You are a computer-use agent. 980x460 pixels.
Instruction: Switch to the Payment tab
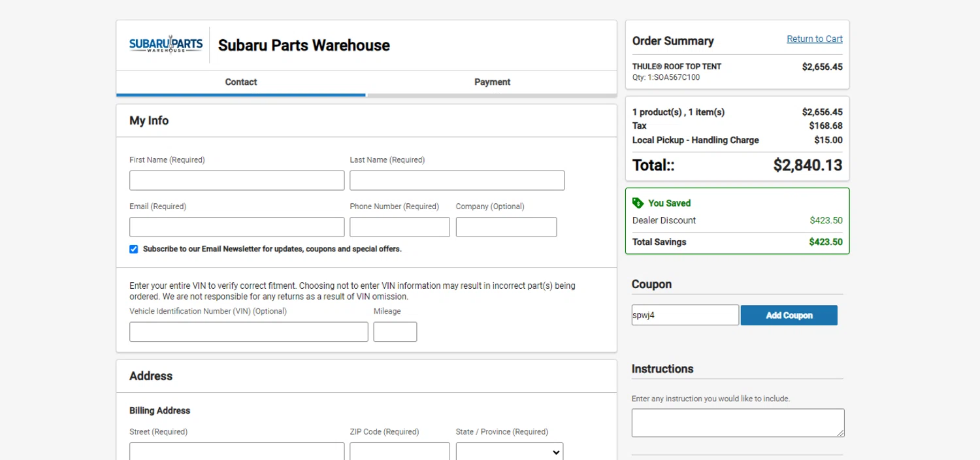point(492,82)
